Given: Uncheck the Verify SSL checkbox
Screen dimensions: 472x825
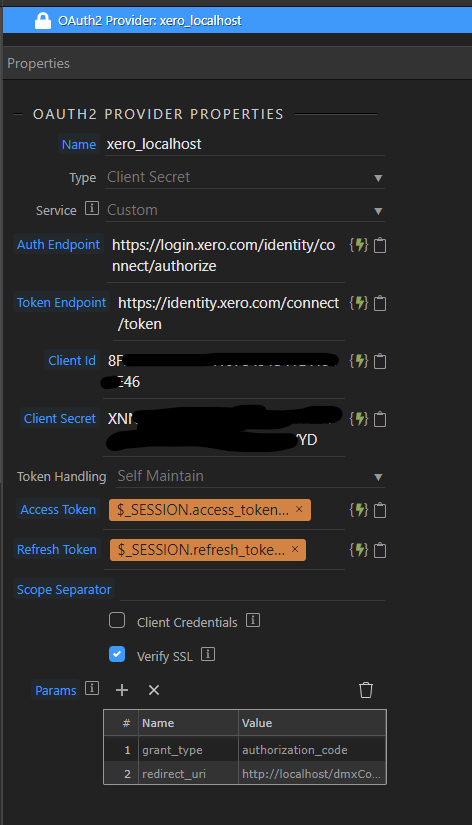Looking at the screenshot, I should point(117,655).
